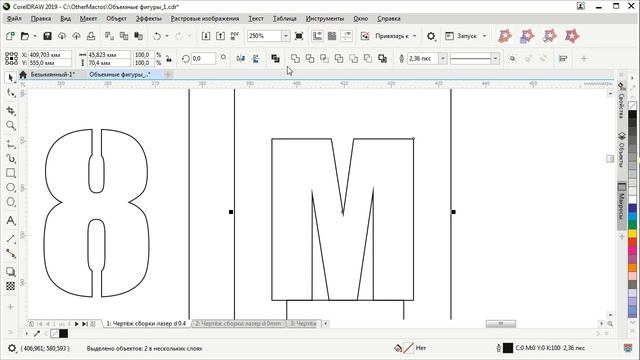
Task: Click the horizontal scrollbar thumb
Action: (501, 324)
